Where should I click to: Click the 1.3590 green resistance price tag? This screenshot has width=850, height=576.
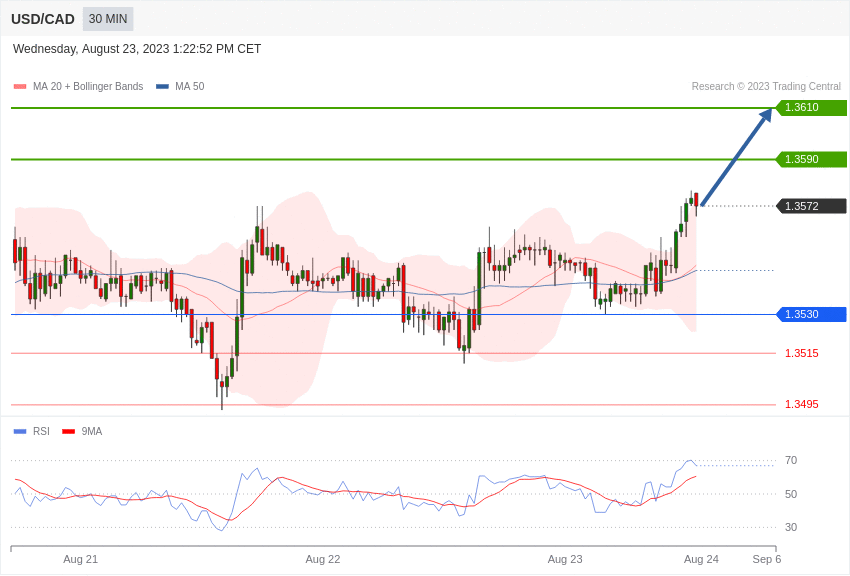(x=811, y=159)
